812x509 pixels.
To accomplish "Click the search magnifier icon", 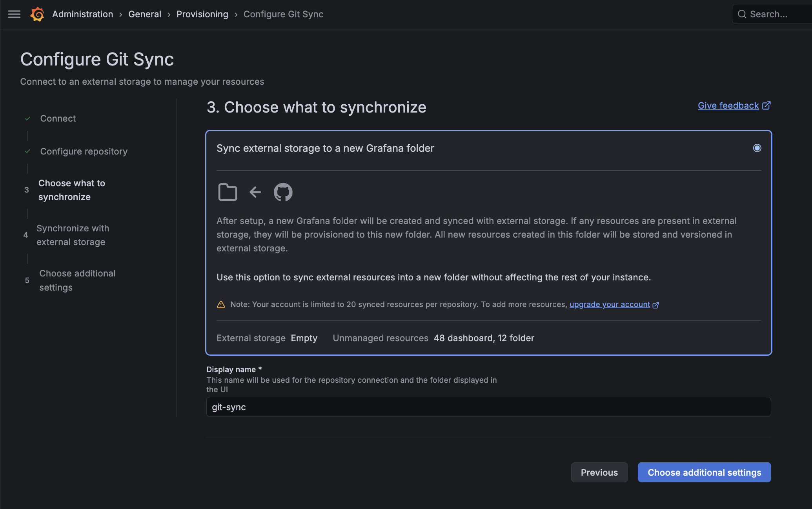I will (x=742, y=14).
